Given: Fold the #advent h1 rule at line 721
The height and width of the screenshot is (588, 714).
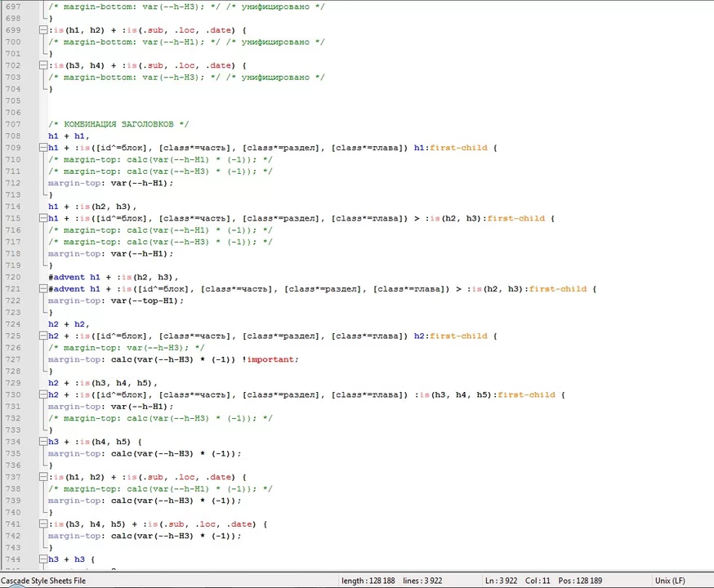Looking at the screenshot, I should coord(42,289).
